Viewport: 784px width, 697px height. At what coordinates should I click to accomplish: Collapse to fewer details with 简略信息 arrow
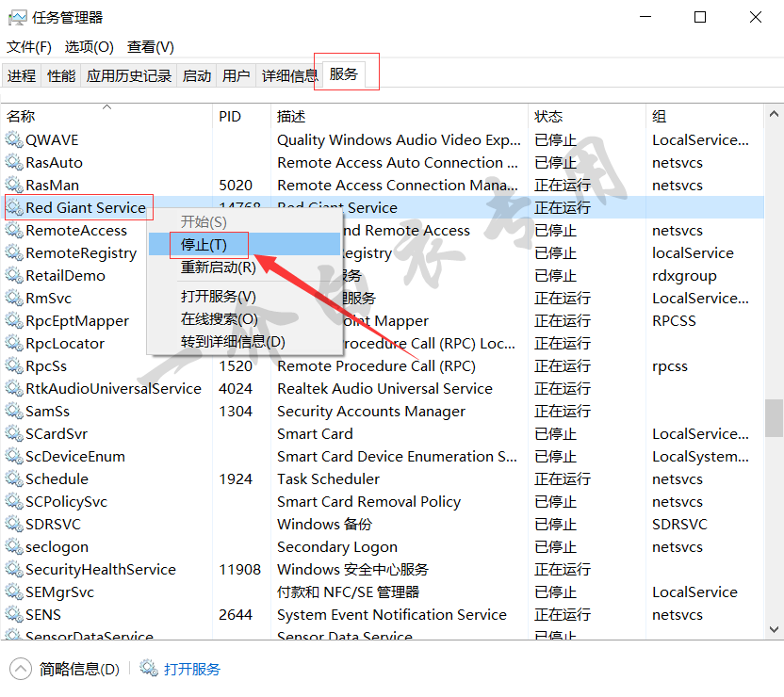(20, 670)
